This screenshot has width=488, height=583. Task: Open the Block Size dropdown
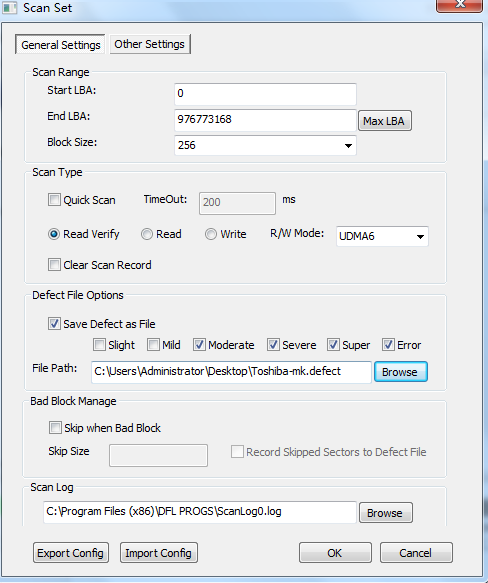pos(265,145)
